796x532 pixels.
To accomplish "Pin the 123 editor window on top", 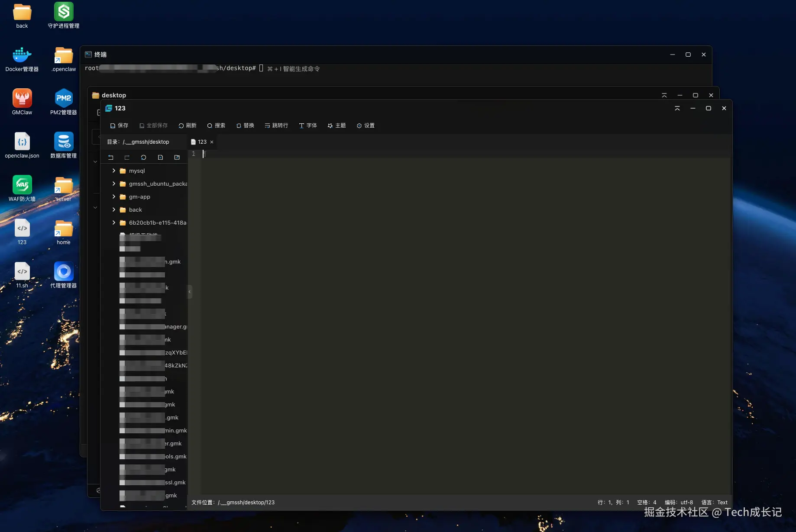I will [677, 108].
